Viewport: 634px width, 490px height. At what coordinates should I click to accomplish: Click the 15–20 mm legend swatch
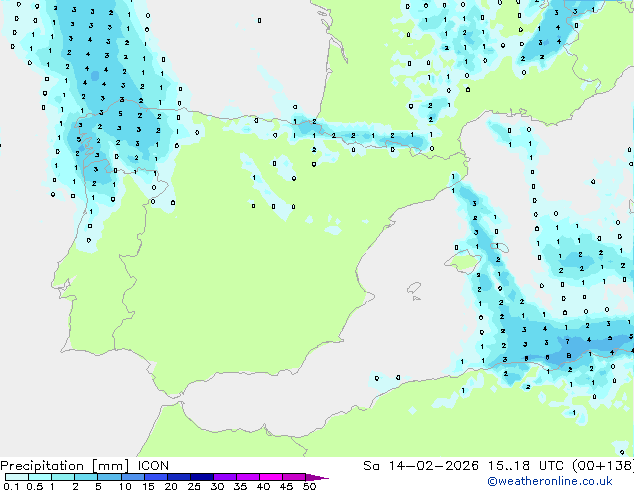(x=156, y=477)
